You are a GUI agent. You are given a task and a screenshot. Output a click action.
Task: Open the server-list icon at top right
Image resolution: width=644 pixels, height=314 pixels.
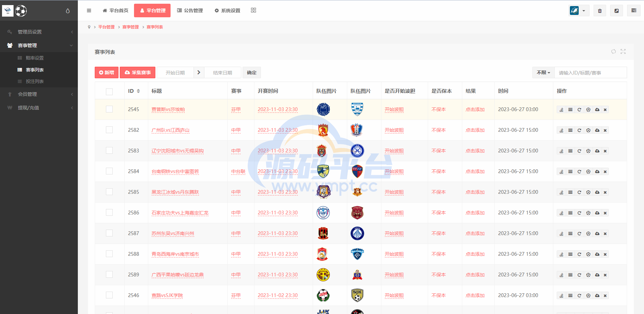634,11
